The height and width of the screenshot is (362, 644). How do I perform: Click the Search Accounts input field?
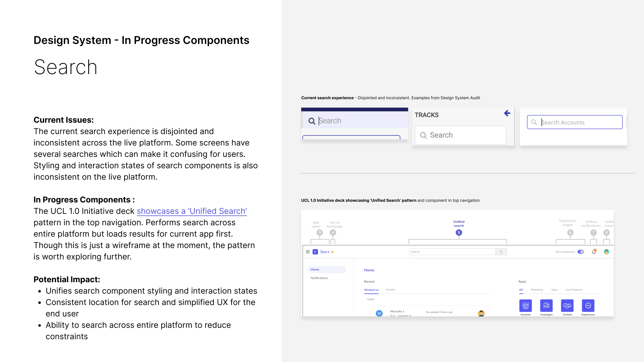575,122
